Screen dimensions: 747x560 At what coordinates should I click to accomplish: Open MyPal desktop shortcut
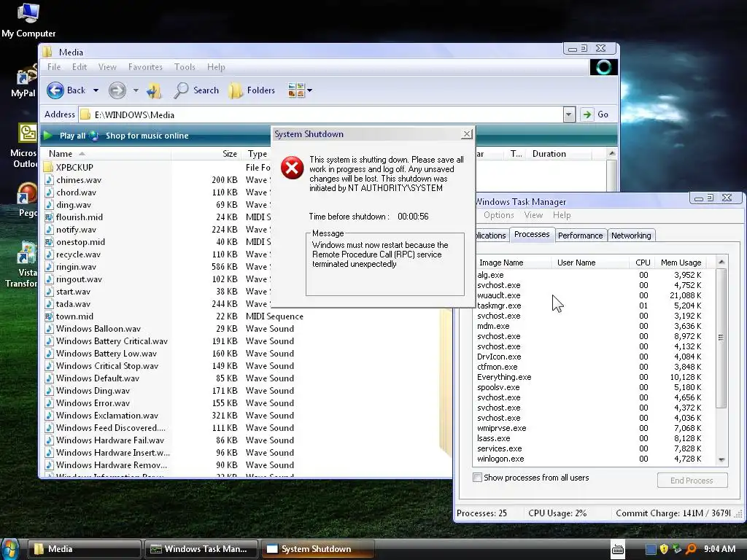(24, 81)
